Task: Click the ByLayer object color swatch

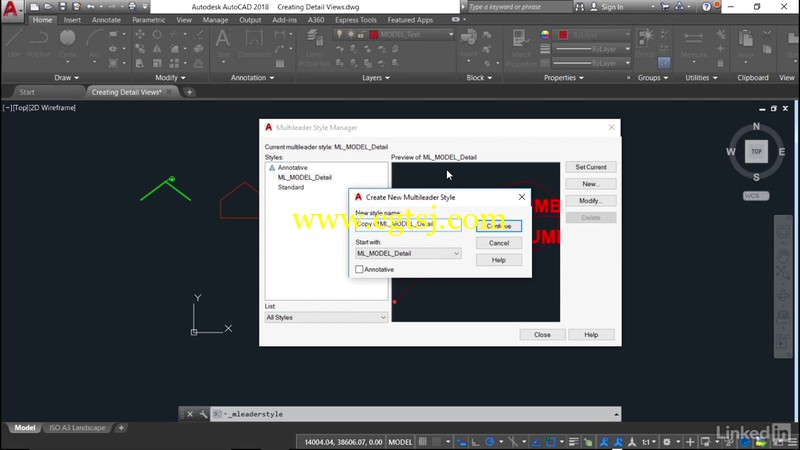Action: [563, 34]
